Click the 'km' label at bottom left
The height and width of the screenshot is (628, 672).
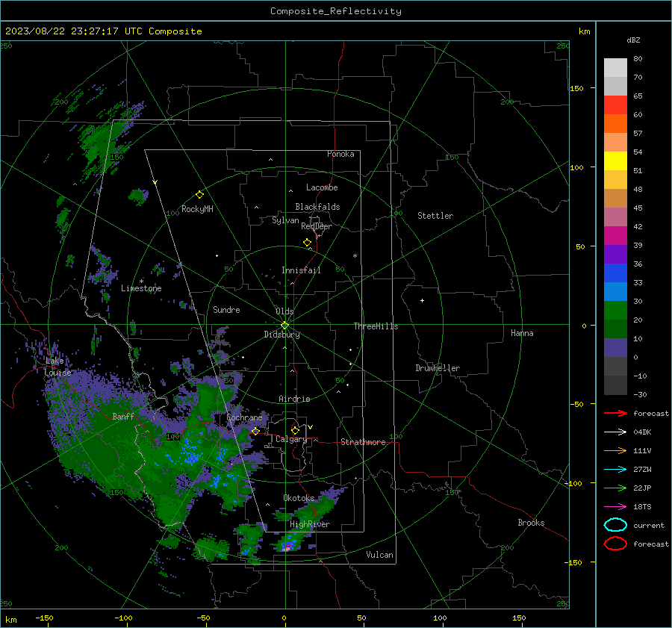pyautogui.click(x=10, y=620)
